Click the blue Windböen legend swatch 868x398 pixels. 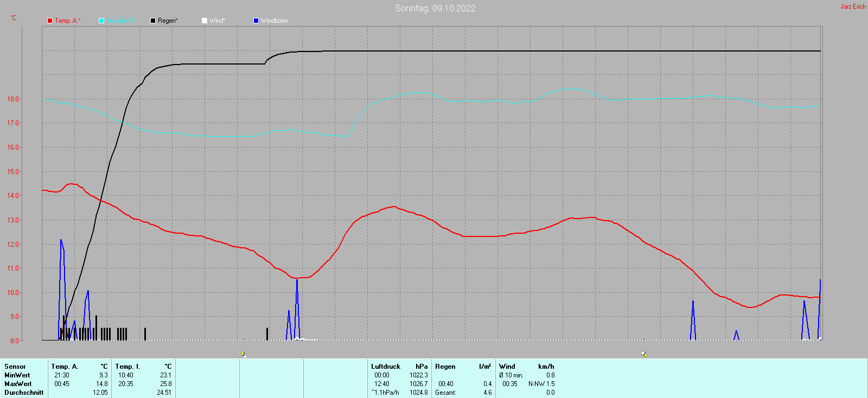tap(256, 21)
